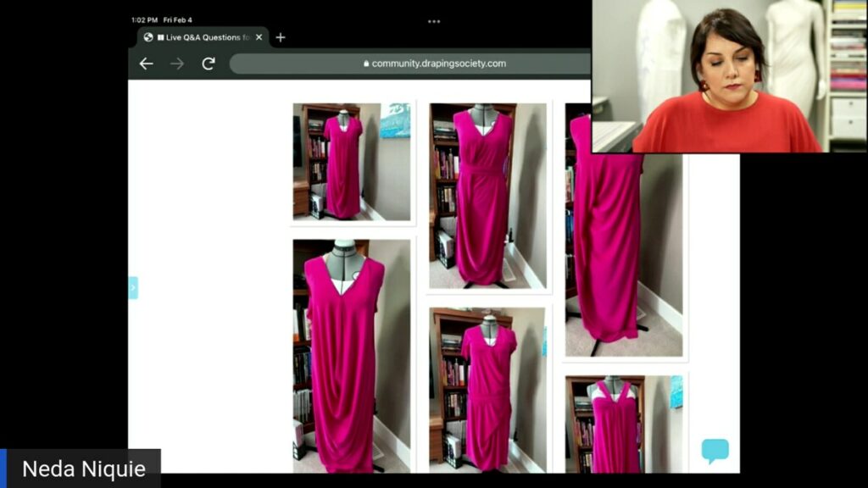
Task: Open the three-dot multitasking menu at top
Action: point(434,21)
